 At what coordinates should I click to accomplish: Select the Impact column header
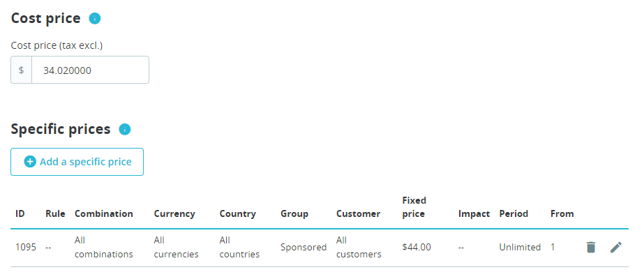click(474, 213)
